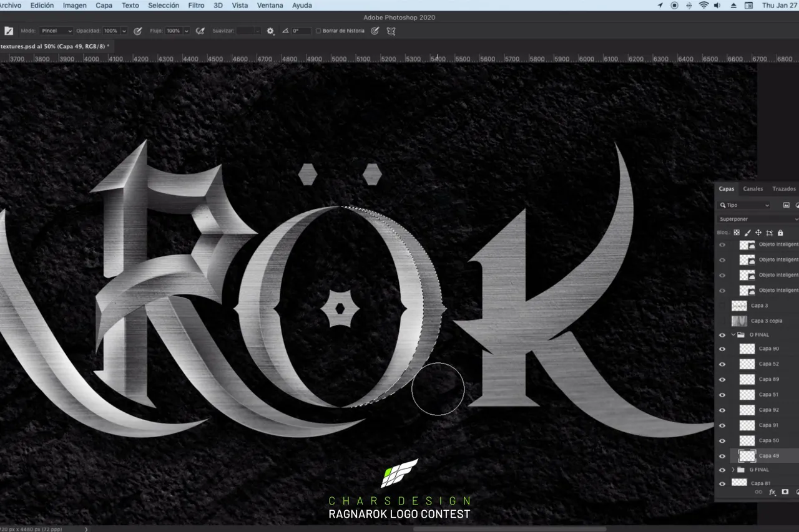Hide the Capa 49 layer
This screenshot has width=799, height=532.
click(722, 456)
